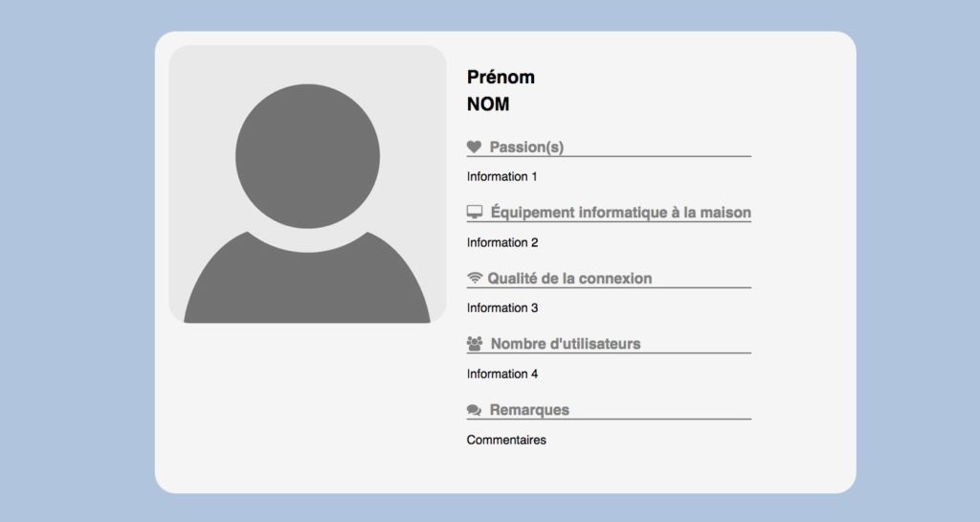Click the users group icon beside Nombre d'utilisateurs
980x522 pixels.
(475, 343)
